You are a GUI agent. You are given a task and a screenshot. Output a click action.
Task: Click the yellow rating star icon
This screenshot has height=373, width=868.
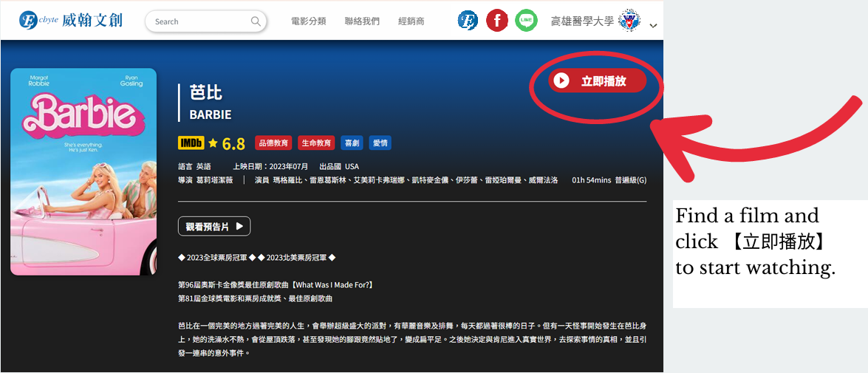213,143
